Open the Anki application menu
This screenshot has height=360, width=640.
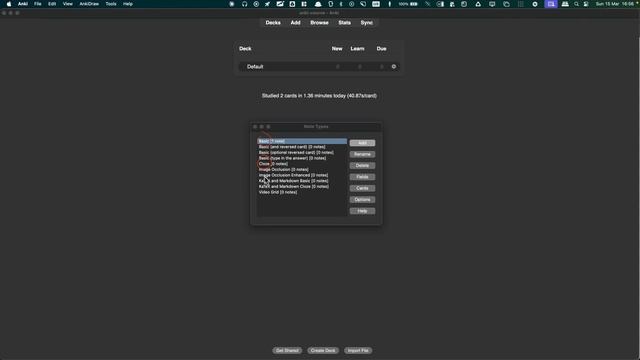(23, 4)
